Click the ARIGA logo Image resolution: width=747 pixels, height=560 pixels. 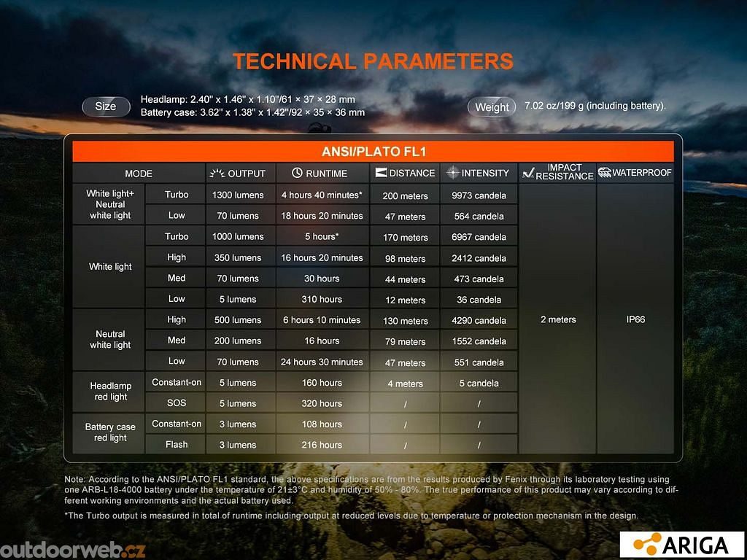(x=683, y=544)
